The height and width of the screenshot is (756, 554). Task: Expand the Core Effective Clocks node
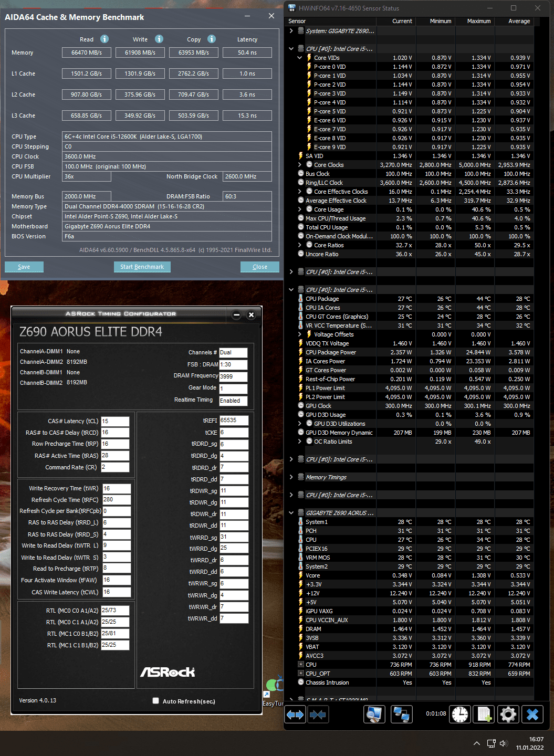coord(300,192)
